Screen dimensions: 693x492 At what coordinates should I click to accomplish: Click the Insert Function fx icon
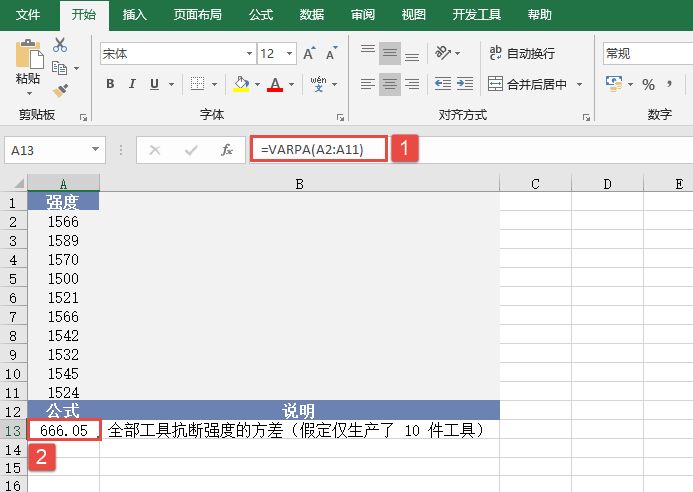coord(227,150)
